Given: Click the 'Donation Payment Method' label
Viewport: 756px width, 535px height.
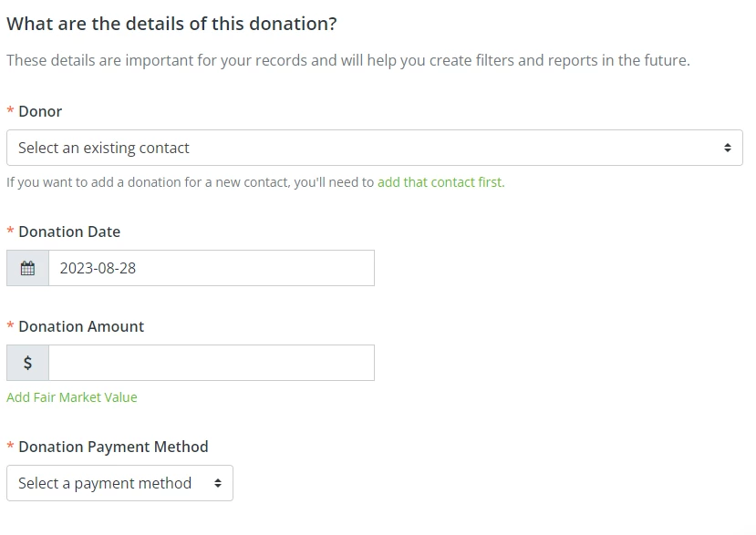Looking at the screenshot, I should pyautogui.click(x=114, y=447).
